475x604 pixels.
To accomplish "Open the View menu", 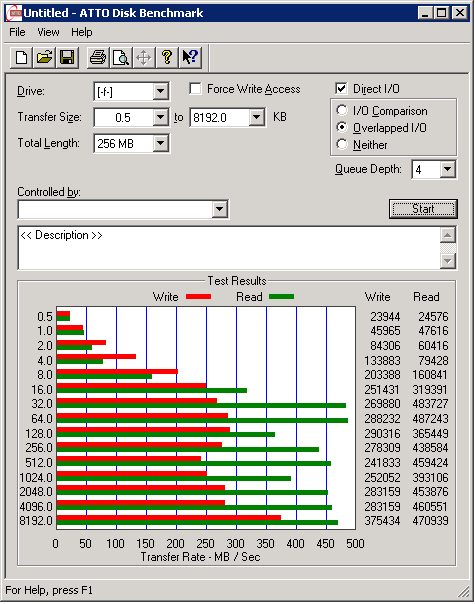I will tap(48, 32).
